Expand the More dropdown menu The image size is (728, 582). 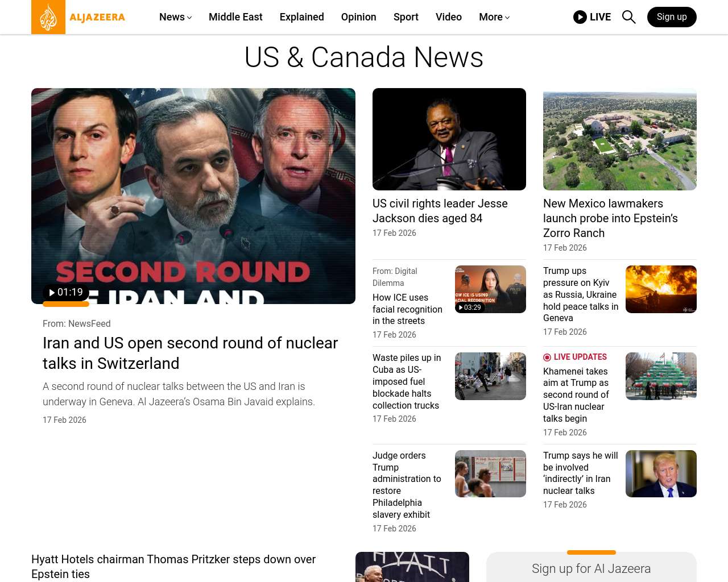pyautogui.click(x=494, y=17)
